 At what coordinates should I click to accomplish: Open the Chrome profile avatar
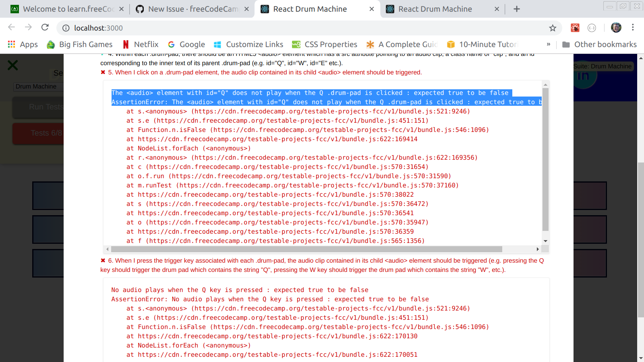point(616,27)
